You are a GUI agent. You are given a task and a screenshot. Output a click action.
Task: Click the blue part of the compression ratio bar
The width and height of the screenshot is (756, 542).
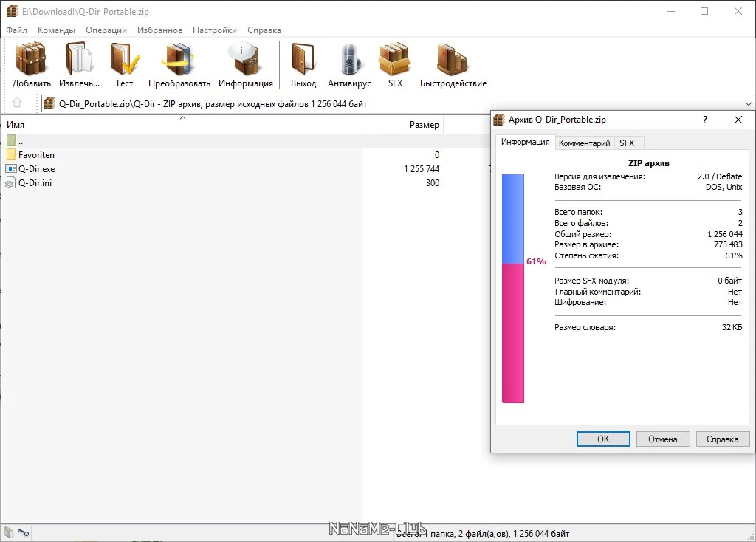pyautogui.click(x=513, y=219)
